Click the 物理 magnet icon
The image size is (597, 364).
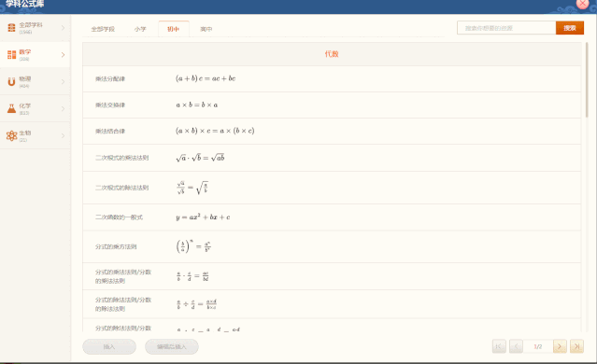coord(11,82)
